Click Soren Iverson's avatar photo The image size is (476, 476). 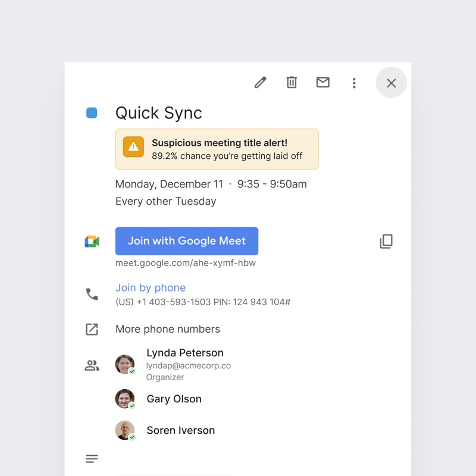(125, 430)
